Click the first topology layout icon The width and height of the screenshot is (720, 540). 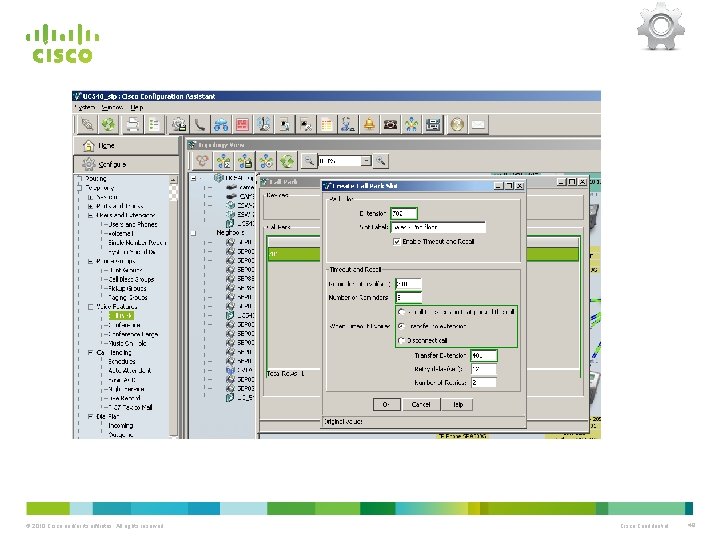[x=202, y=161]
